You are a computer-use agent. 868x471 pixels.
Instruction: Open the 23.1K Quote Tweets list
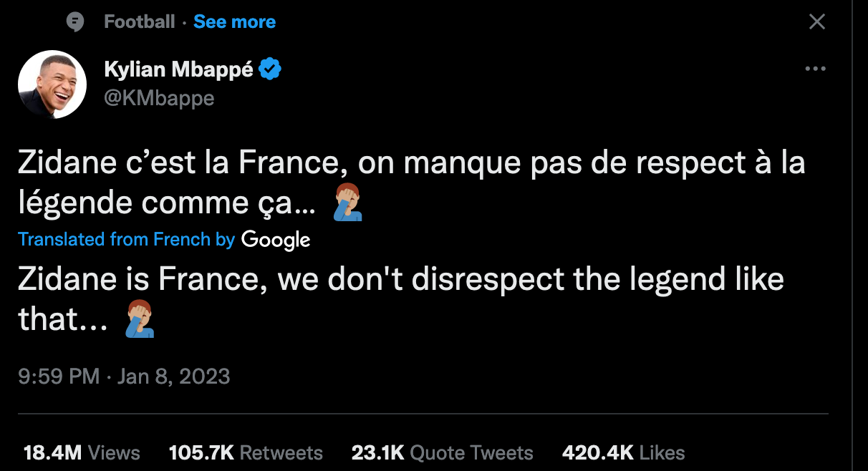click(442, 453)
